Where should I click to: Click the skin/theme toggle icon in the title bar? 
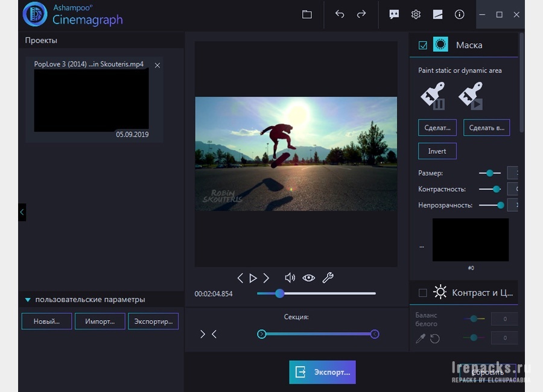(x=438, y=14)
